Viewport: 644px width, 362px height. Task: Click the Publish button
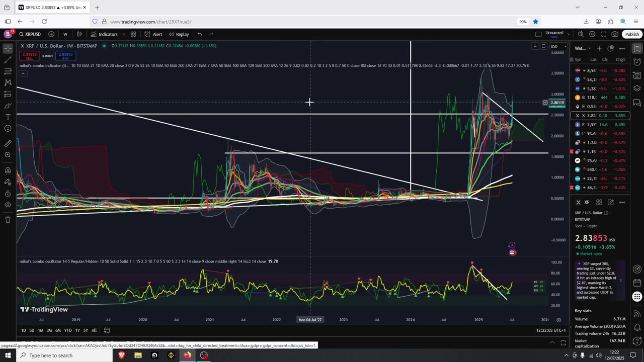pyautogui.click(x=632, y=34)
